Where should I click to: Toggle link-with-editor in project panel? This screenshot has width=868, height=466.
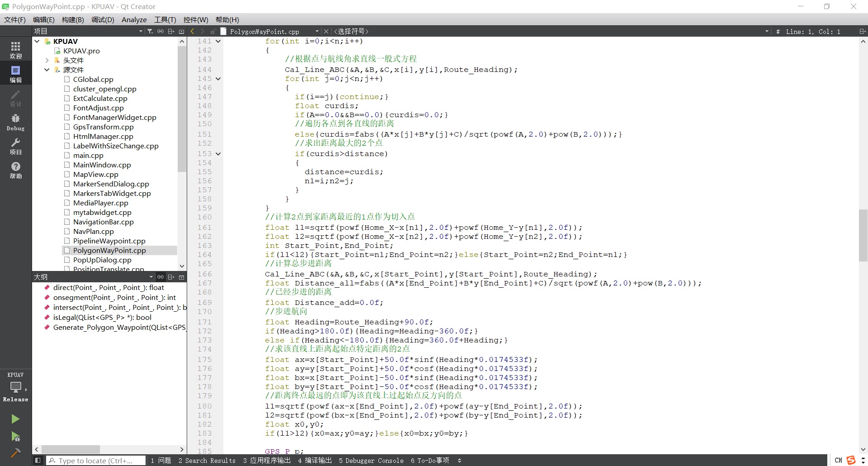[160, 31]
